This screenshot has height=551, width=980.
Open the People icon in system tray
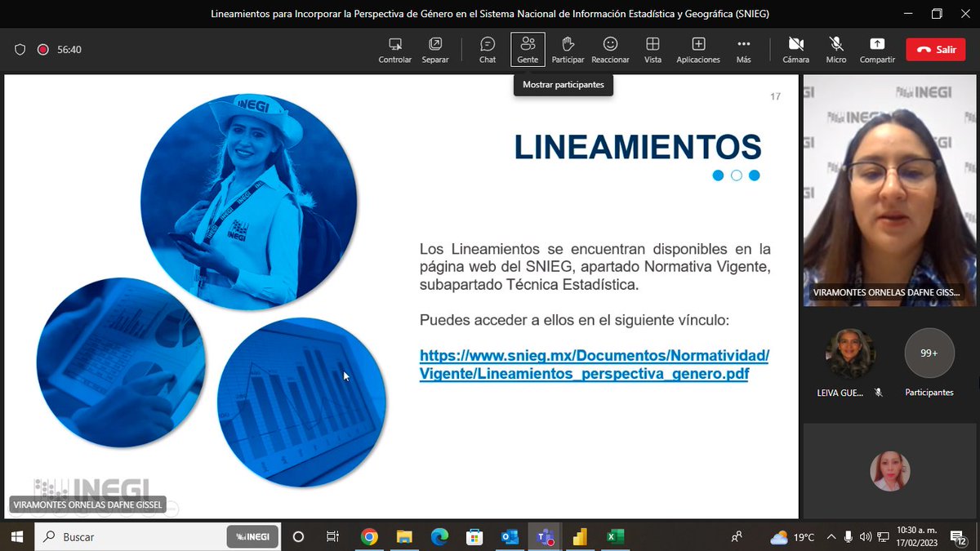pyautogui.click(x=737, y=536)
